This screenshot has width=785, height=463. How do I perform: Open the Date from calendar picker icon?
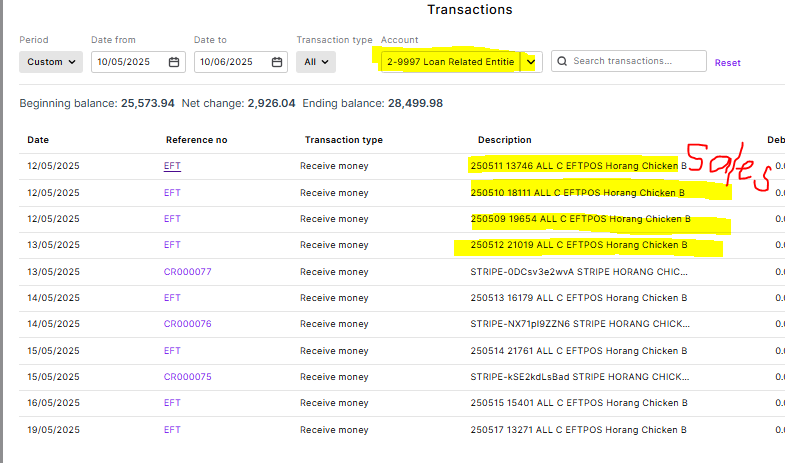click(174, 62)
